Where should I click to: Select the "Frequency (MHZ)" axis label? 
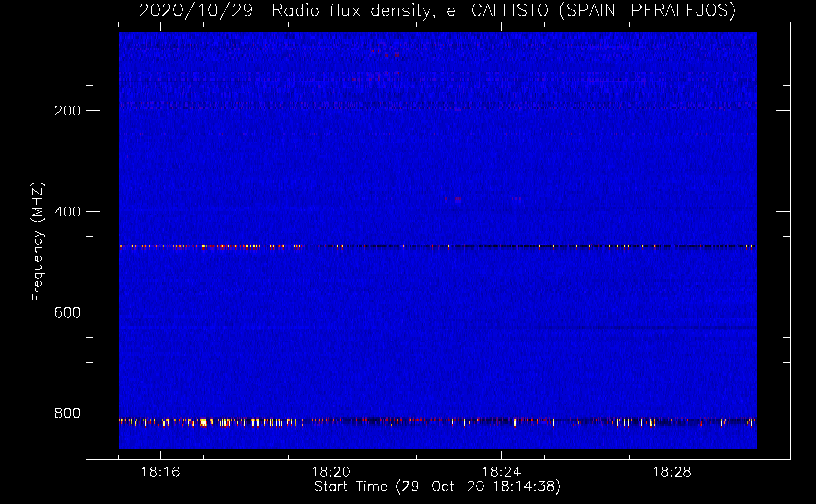pyautogui.click(x=38, y=242)
